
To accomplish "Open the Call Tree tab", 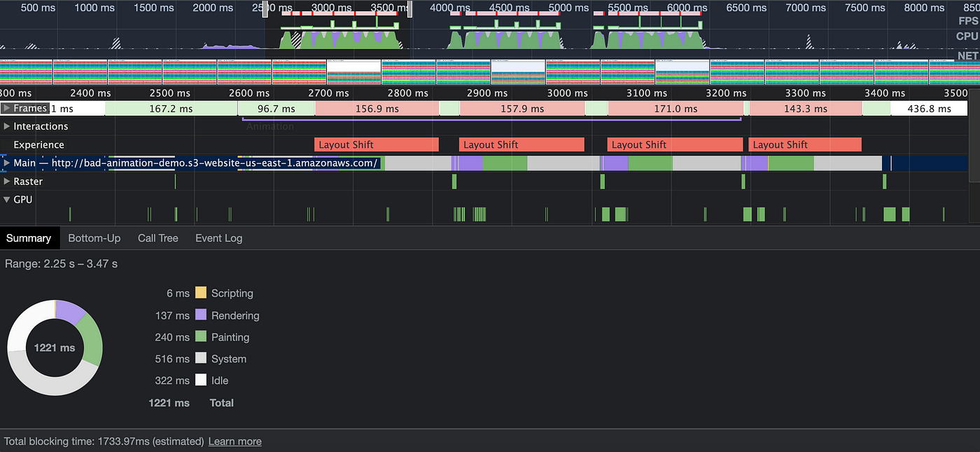I will coord(157,238).
